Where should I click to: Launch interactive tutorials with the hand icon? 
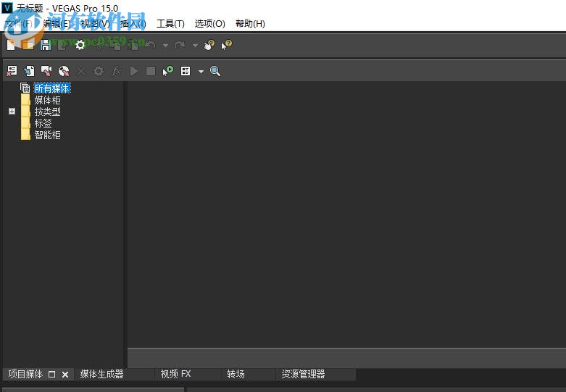click(209, 45)
